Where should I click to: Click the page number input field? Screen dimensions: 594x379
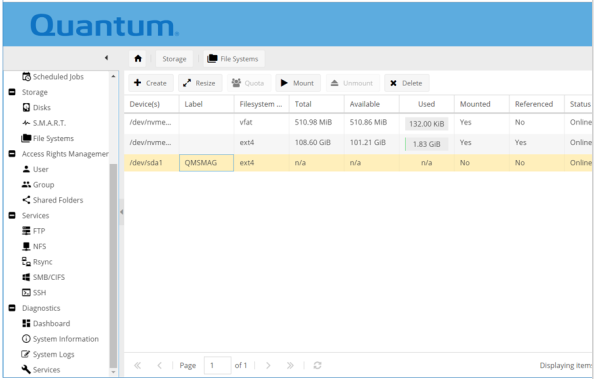point(217,365)
